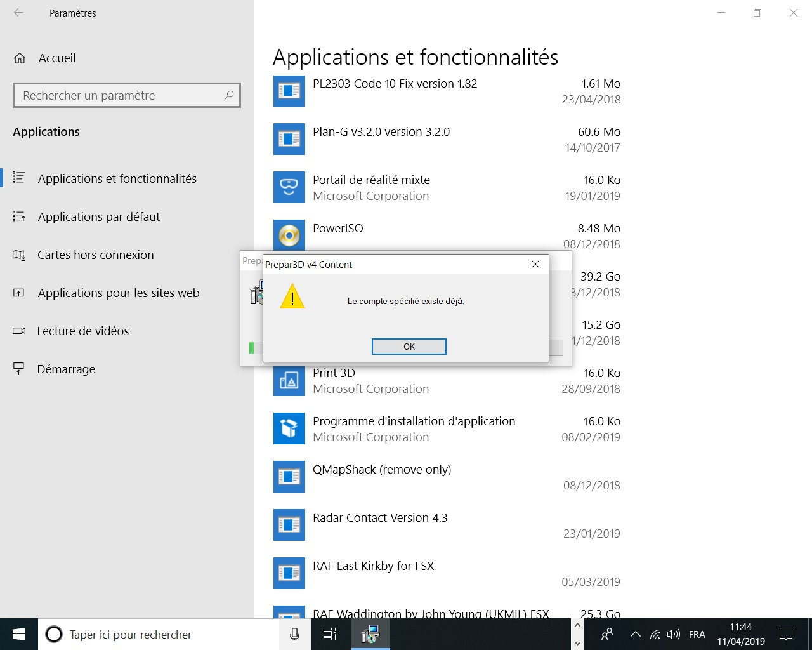Click the Rechercher un paramètre search field

pos(127,95)
